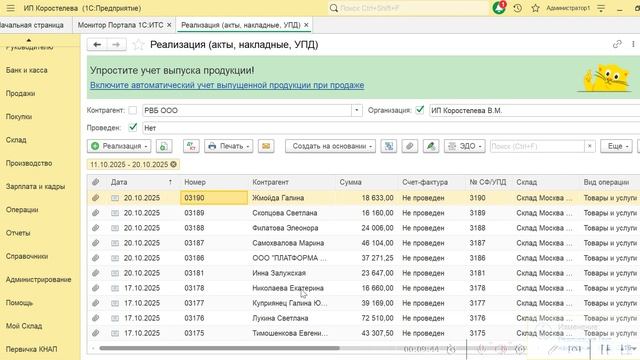Open Продажи section
Image resolution: width=640 pixels, height=360 pixels.
point(20,93)
